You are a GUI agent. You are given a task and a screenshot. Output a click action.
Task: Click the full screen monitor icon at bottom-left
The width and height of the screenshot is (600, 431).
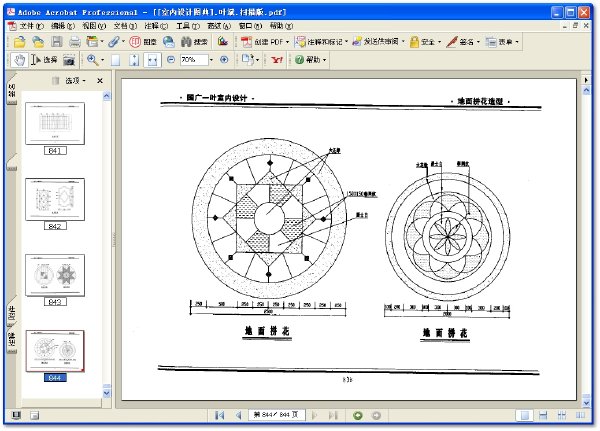16,415
